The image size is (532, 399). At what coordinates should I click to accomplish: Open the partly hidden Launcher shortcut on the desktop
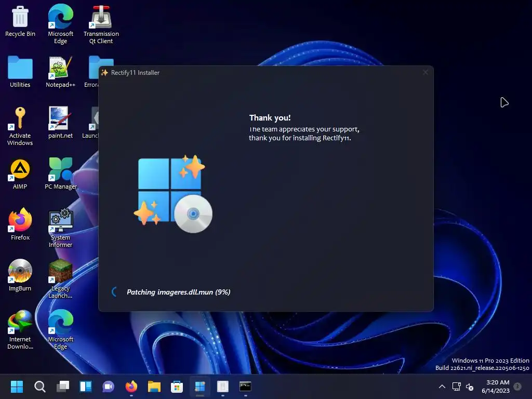(x=90, y=123)
